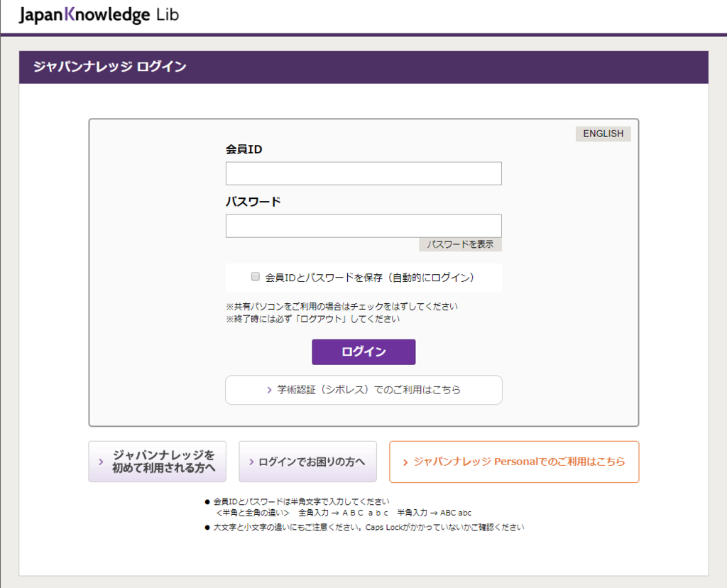727x588 pixels.
Task: Switch language with the ENGLISH button
Action: tap(603, 134)
